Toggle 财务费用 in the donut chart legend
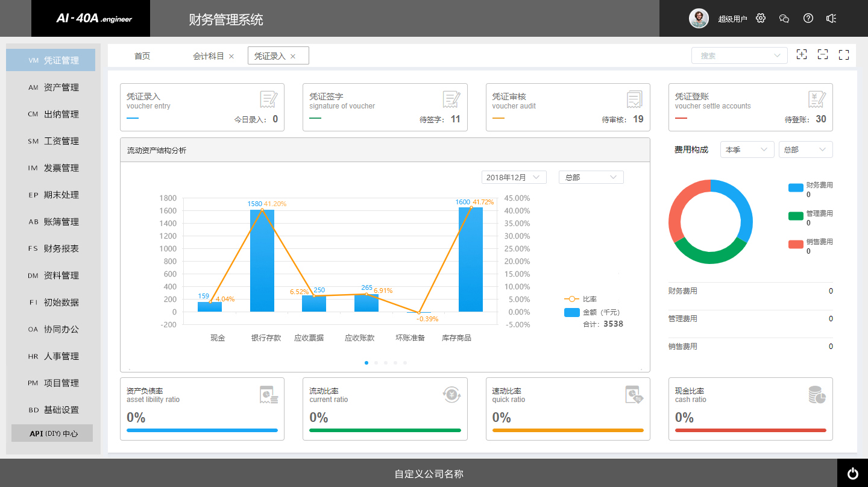The image size is (868, 487). click(810, 187)
